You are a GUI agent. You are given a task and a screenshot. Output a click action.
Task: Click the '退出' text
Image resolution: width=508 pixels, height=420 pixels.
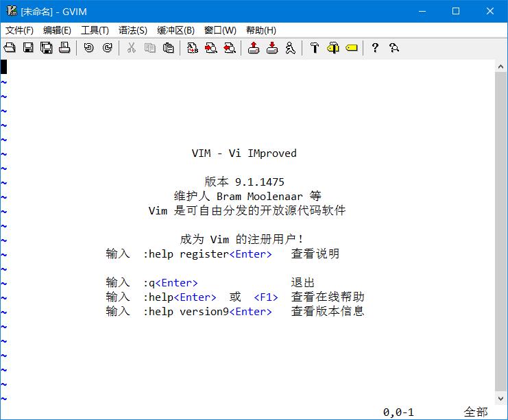coord(303,283)
